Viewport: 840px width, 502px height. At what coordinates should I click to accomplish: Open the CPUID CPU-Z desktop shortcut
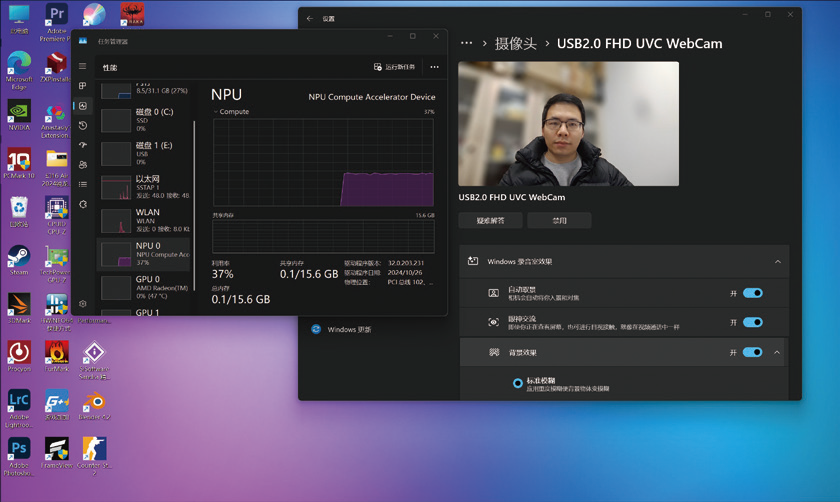(x=56, y=215)
